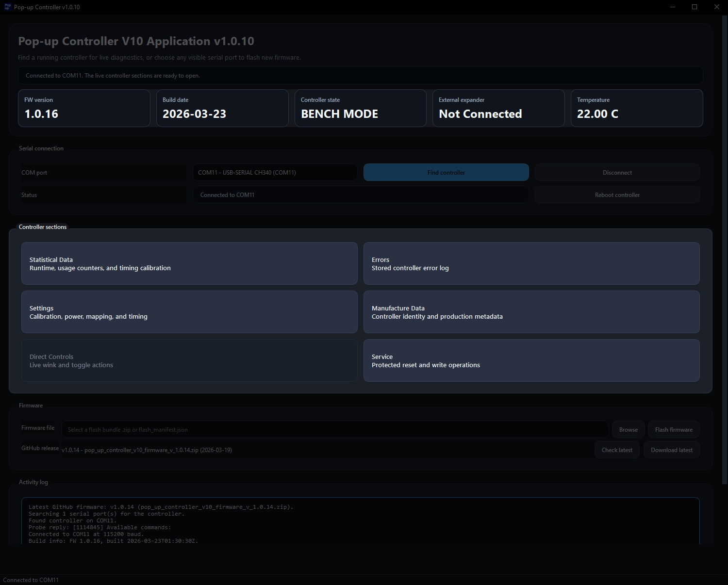Download the latest firmware release
Viewport: 728px width, 585px height.
coord(671,450)
